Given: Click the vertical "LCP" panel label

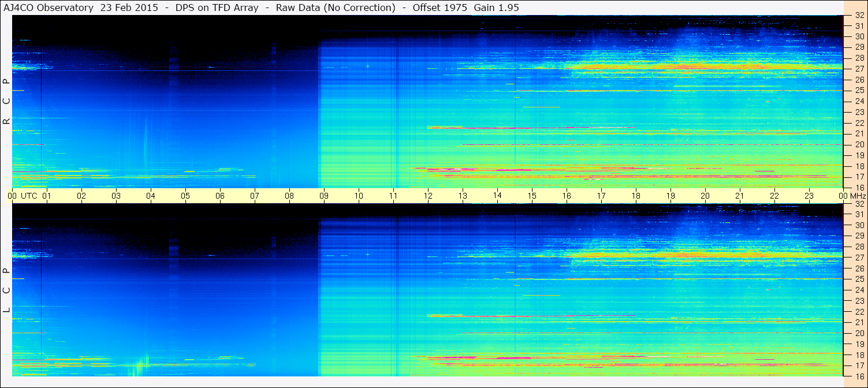Looking at the screenshot, I should [7, 290].
